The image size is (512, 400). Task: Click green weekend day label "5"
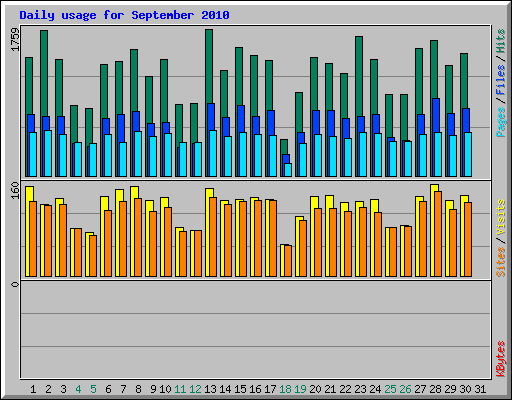click(93, 389)
